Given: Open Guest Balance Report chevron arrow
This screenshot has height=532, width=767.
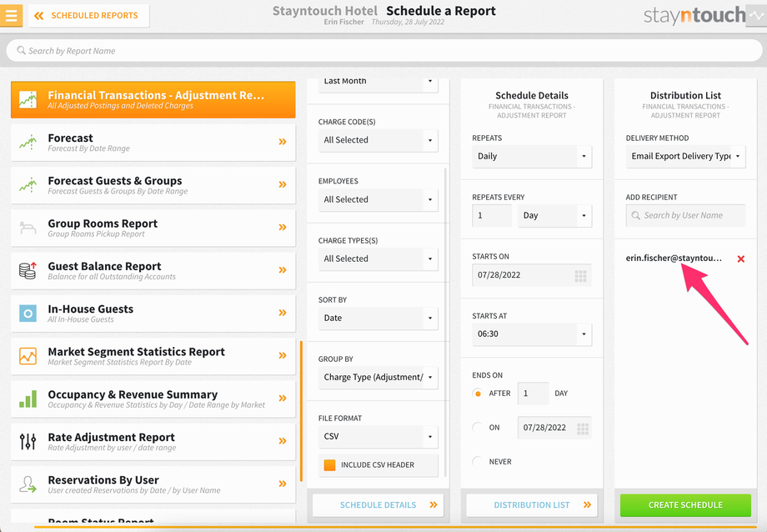Looking at the screenshot, I should pyautogui.click(x=283, y=269).
